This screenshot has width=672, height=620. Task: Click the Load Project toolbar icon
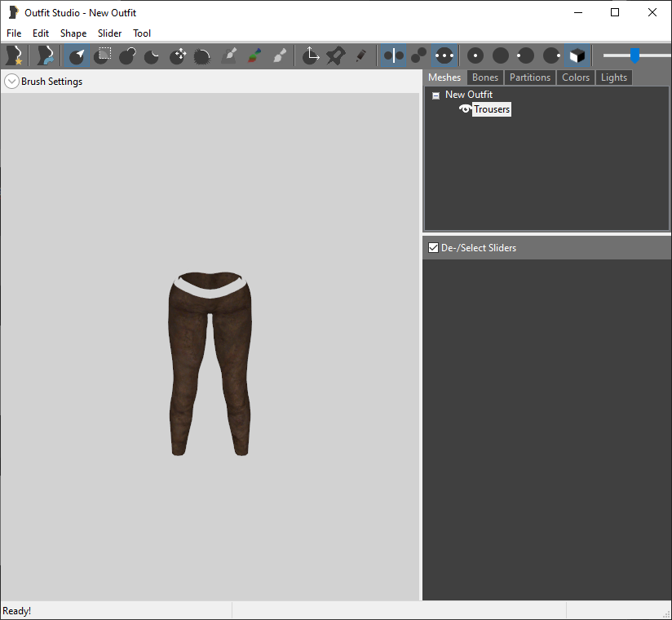[45, 55]
